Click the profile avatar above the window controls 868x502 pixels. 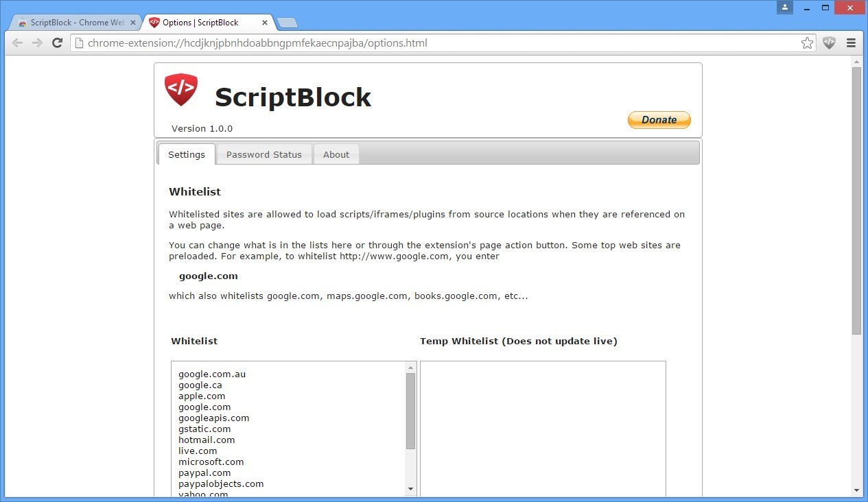(x=784, y=8)
